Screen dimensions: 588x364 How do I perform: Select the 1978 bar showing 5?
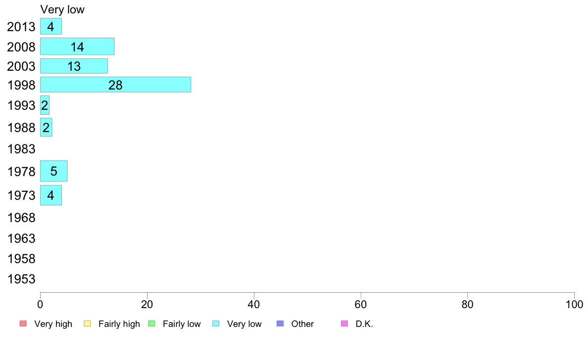click(53, 171)
